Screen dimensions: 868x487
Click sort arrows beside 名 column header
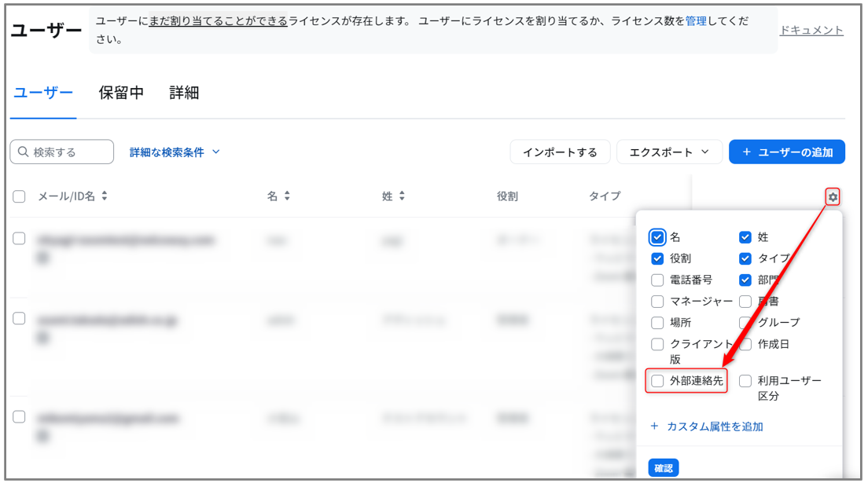[x=287, y=196]
